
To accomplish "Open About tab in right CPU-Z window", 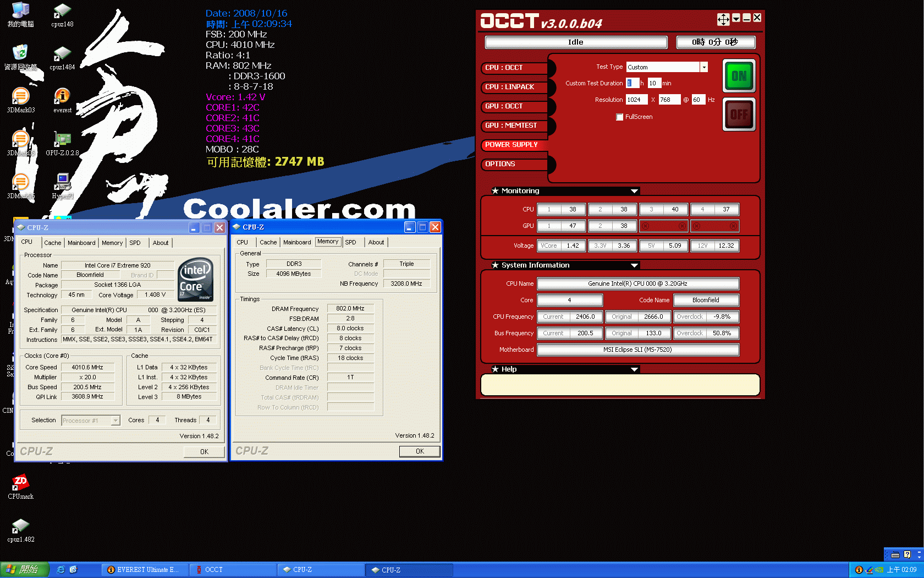I will click(x=376, y=242).
